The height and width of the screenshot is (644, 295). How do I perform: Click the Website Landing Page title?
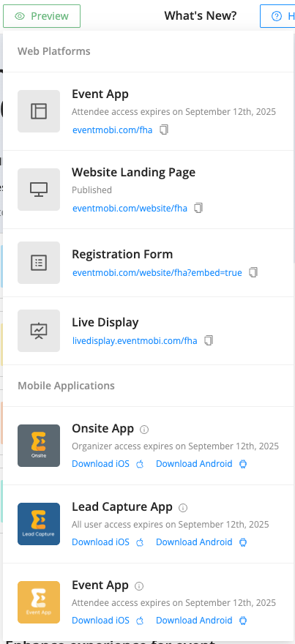pyautogui.click(x=133, y=172)
